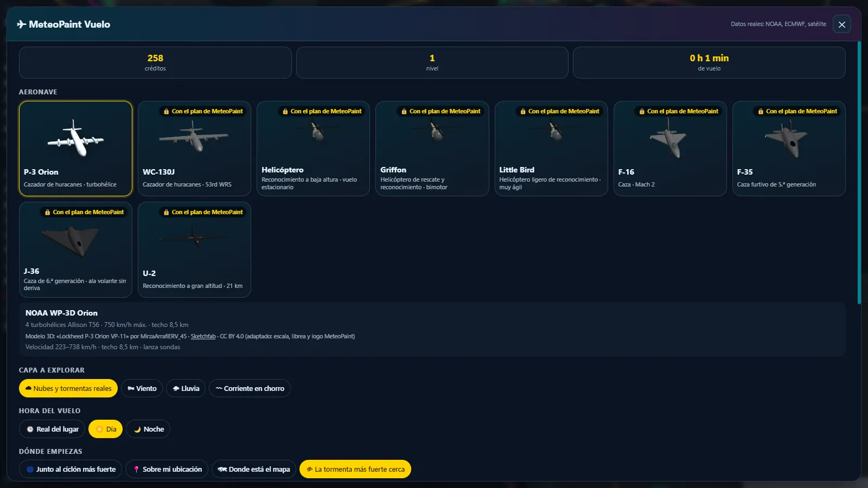Choose the Little Bird helicopter card
Viewport: 868px width, 488px height.
pyautogui.click(x=551, y=149)
